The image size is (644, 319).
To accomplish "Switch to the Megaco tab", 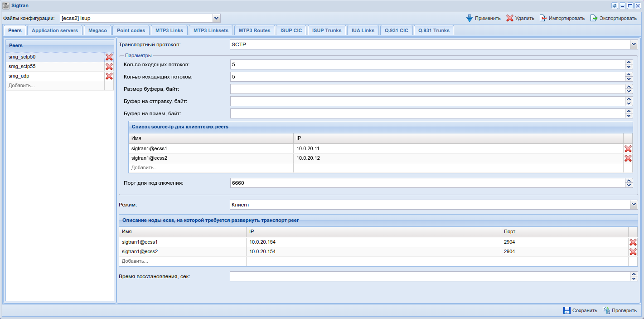I will tap(98, 30).
